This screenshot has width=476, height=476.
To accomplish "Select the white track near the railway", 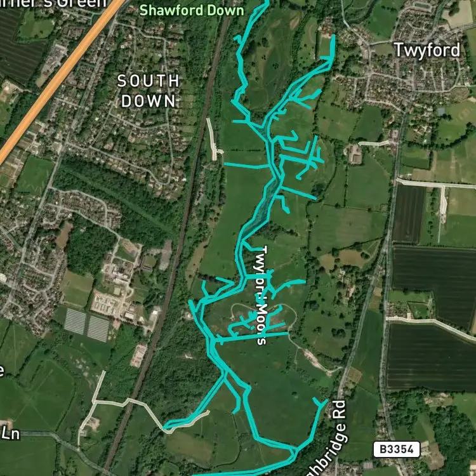I will point(213,139).
